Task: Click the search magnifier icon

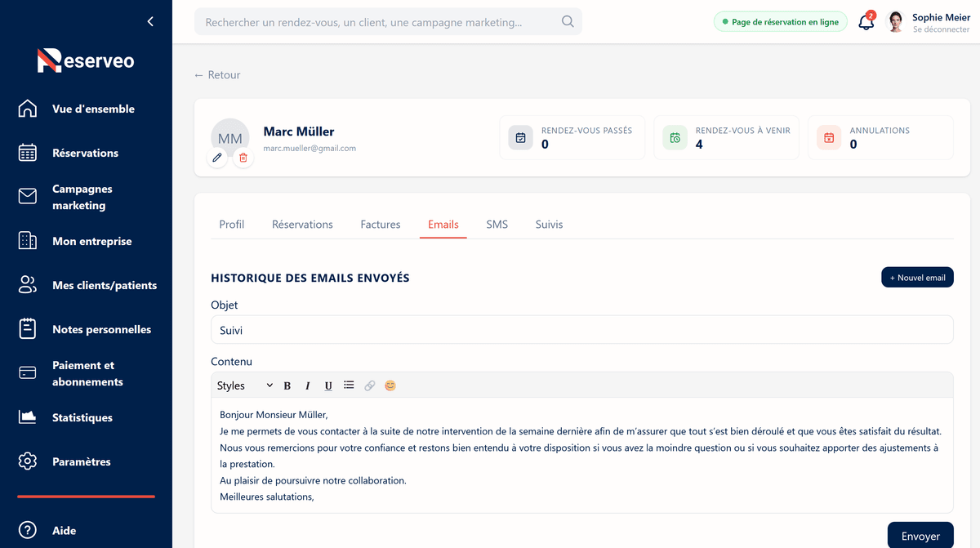Action: pos(568,22)
